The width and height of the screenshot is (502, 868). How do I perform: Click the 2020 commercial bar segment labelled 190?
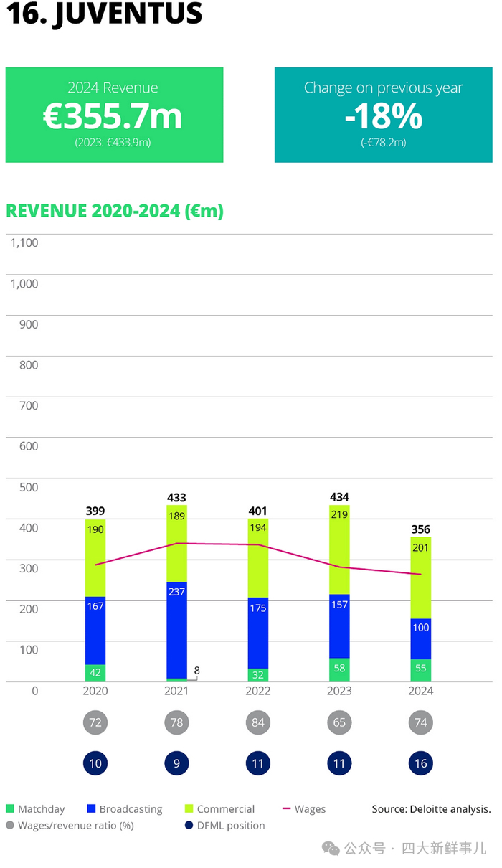pyautogui.click(x=95, y=558)
